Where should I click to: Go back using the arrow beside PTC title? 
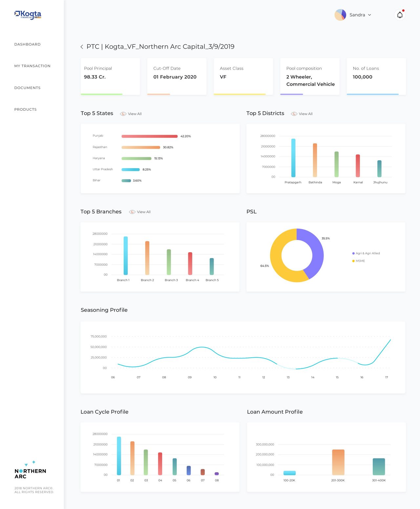click(82, 47)
